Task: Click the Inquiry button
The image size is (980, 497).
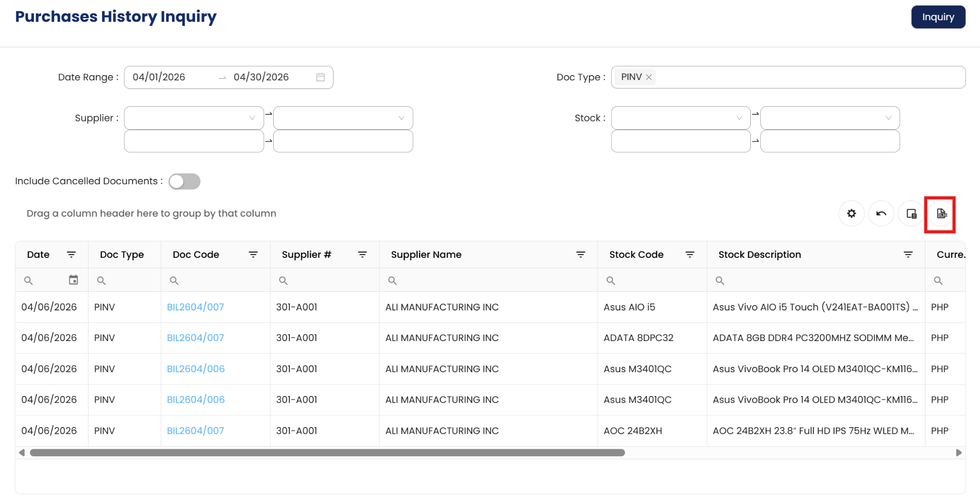Action: click(x=938, y=17)
